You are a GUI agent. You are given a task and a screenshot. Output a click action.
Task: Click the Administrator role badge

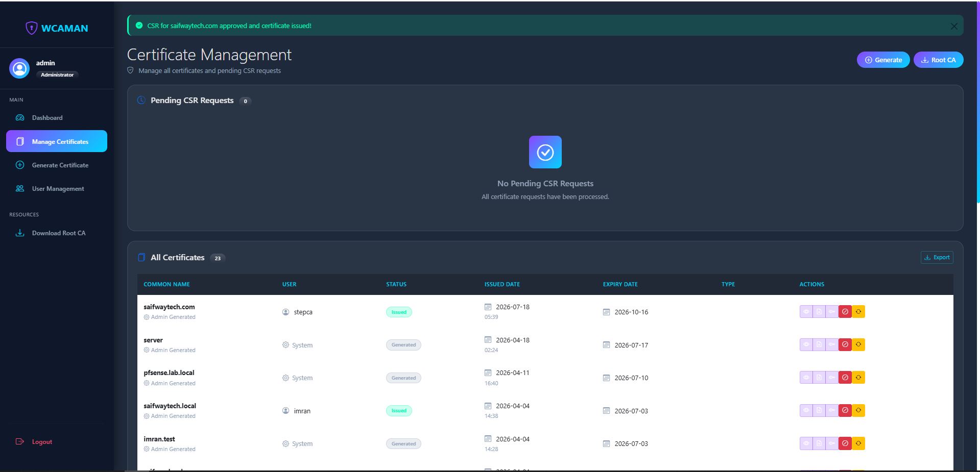pos(57,74)
